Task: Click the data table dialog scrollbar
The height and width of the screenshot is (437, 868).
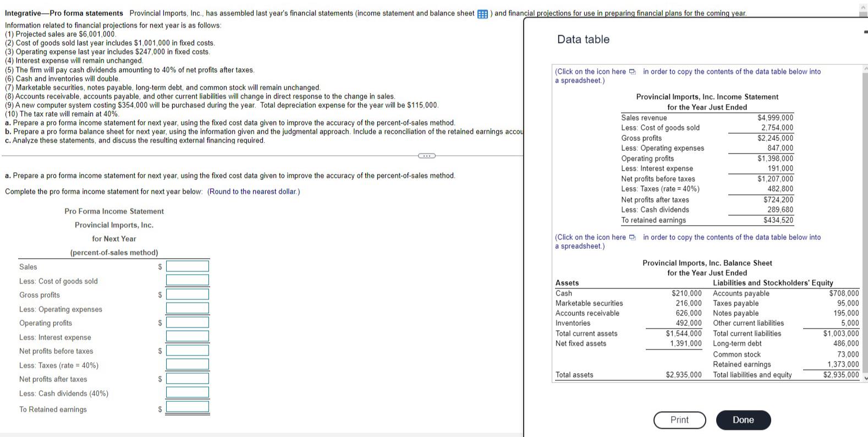Action: point(864,223)
